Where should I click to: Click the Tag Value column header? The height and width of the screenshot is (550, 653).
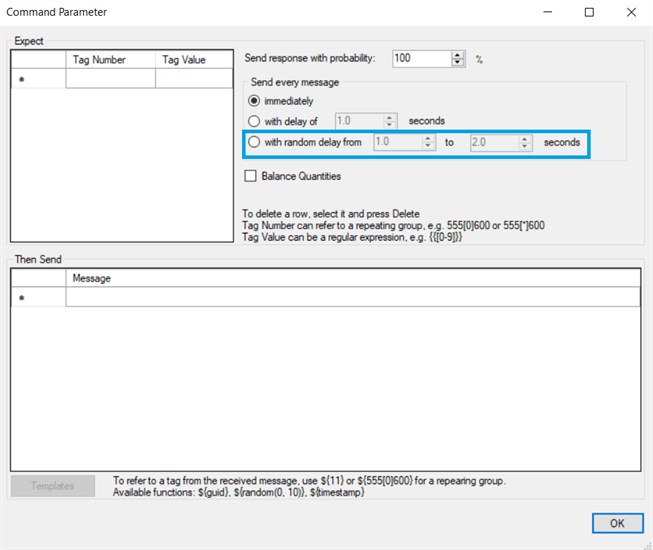tap(194, 60)
